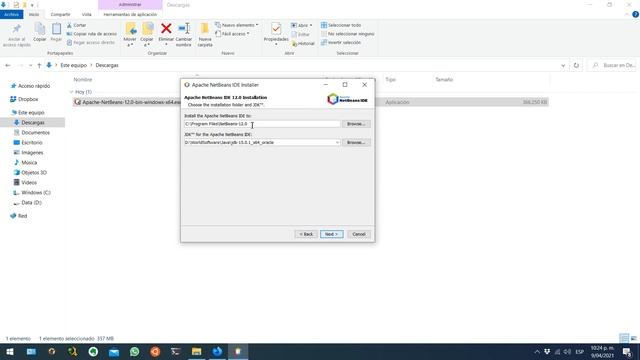Viewport: 640px width, 360px height.
Task: Open the Windows Start menu
Action: [x=10, y=351]
